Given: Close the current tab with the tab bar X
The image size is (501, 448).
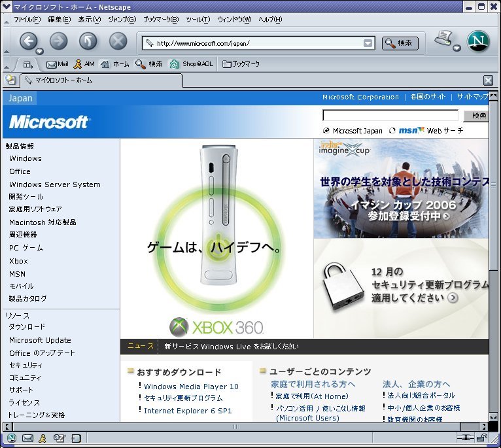Looking at the screenshot, I should coord(488,80).
